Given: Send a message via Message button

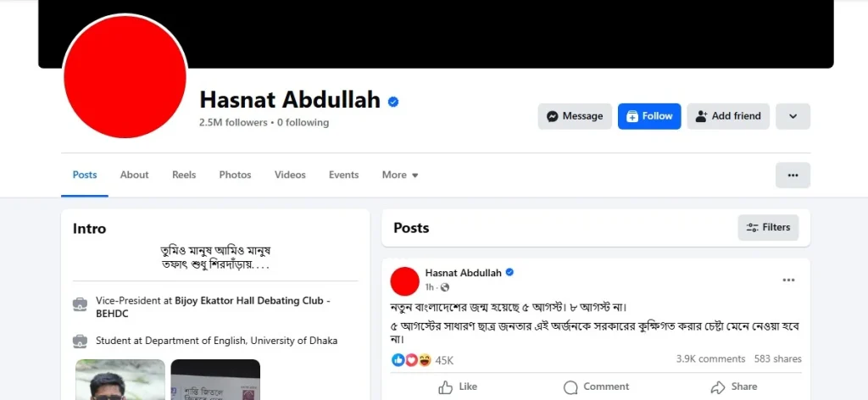Looking at the screenshot, I should click(x=575, y=116).
